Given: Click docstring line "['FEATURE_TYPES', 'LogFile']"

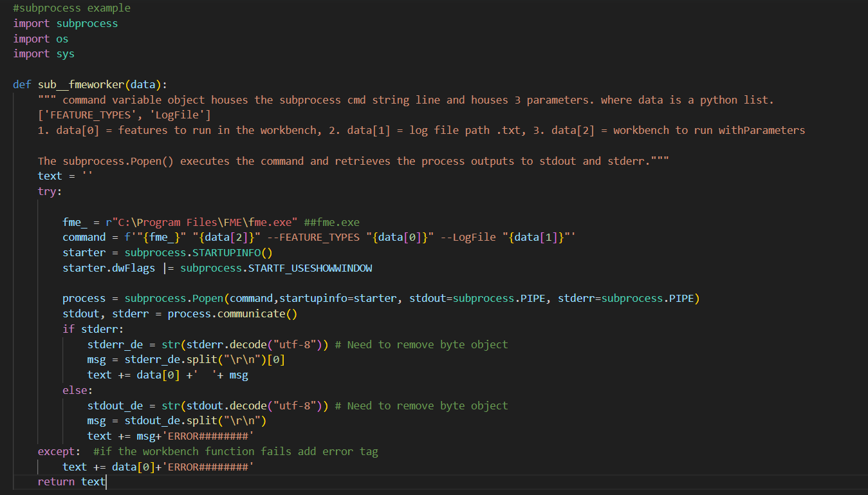Looking at the screenshot, I should click(124, 115).
